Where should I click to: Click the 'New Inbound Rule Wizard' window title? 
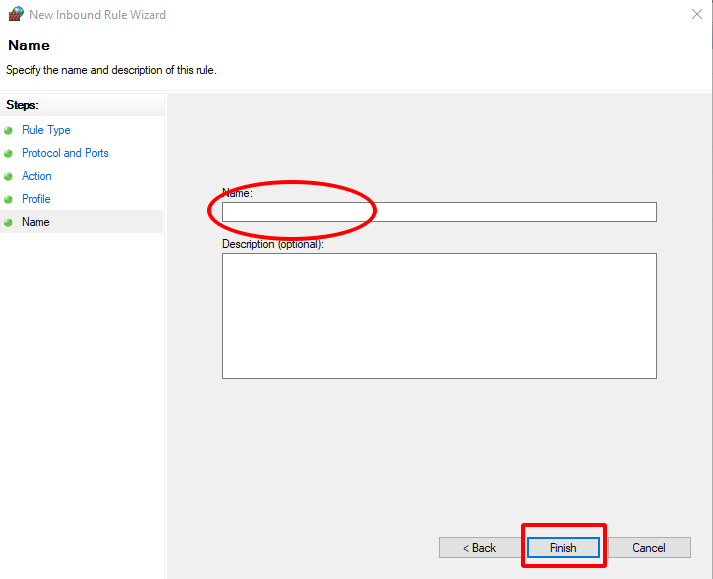(97, 15)
